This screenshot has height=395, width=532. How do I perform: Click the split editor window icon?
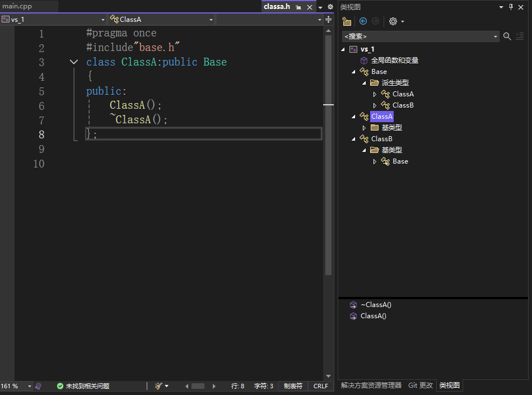[x=328, y=20]
